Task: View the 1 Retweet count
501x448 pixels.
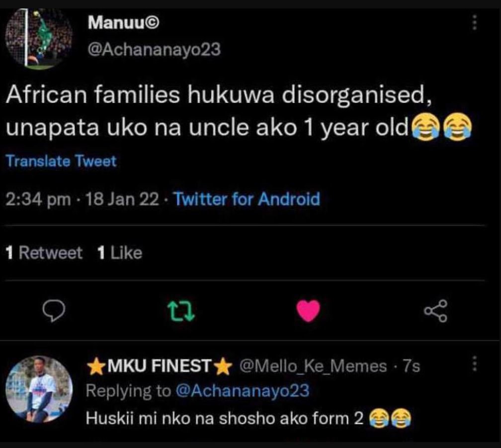Action: tap(44, 252)
